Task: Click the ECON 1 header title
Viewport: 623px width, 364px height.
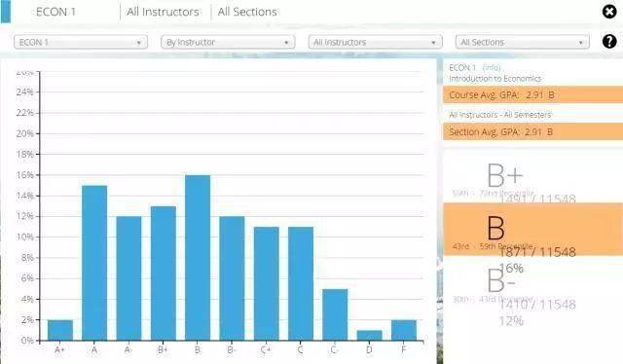Action: 55,12
